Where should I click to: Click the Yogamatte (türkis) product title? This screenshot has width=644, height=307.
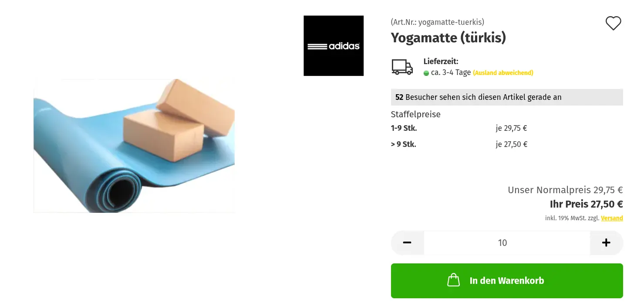[x=448, y=38]
